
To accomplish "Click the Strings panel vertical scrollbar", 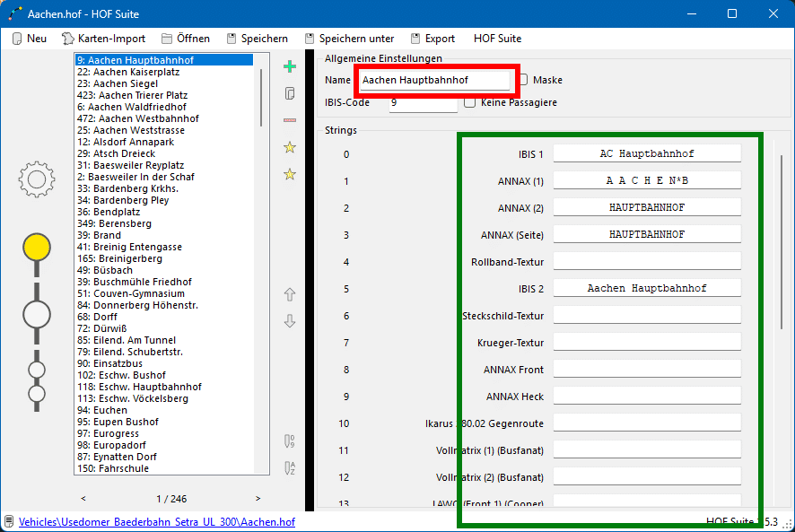I will (781, 242).
